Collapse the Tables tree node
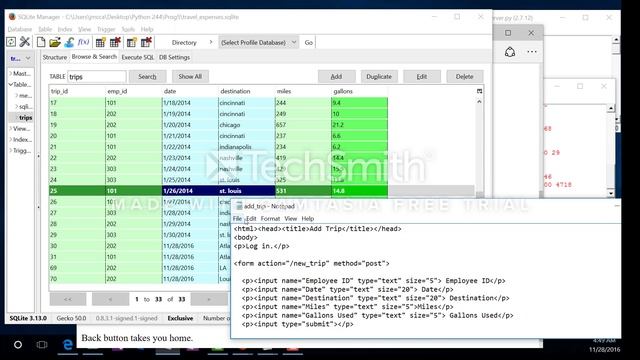Viewport: 640px width, 360px height. coord(11,84)
